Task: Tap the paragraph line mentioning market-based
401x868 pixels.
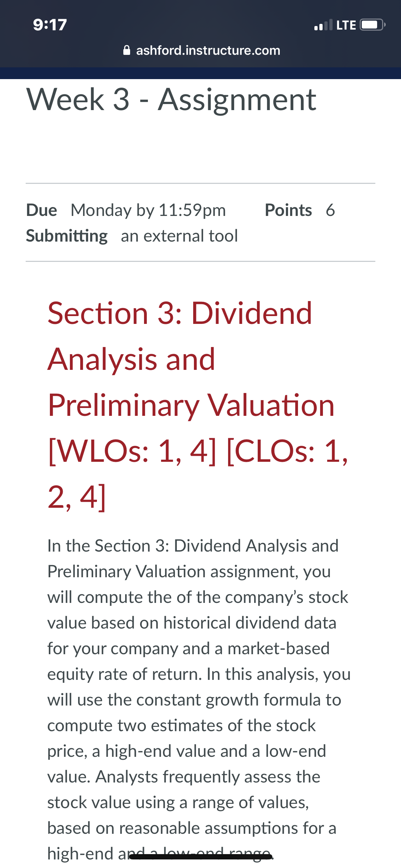Action: tap(189, 649)
